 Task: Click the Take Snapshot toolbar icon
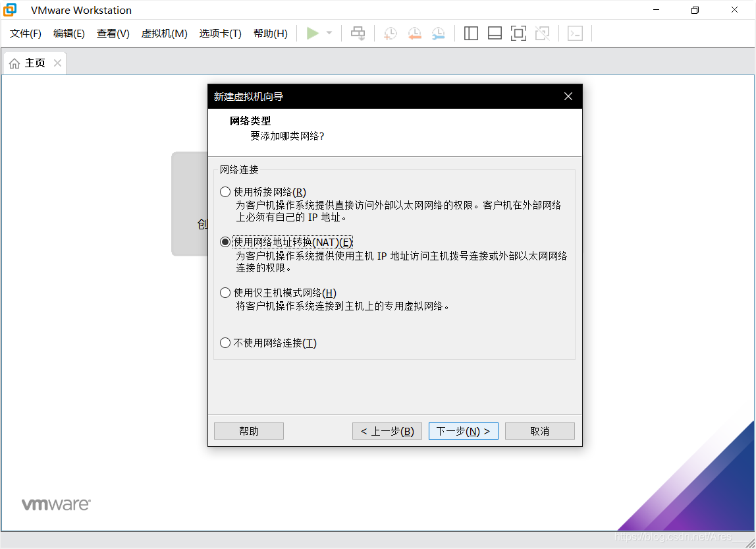click(x=390, y=34)
